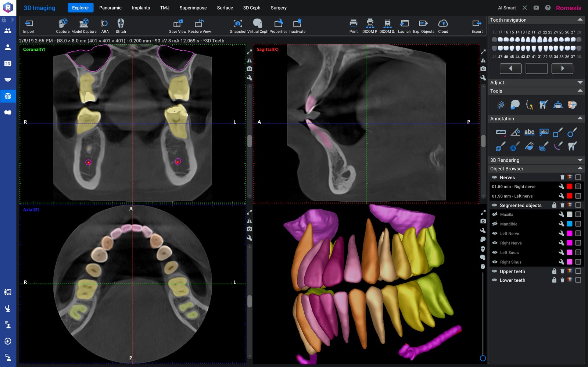This screenshot has width=588, height=367.
Task: Open the Model Capture tool
Action: click(x=84, y=24)
